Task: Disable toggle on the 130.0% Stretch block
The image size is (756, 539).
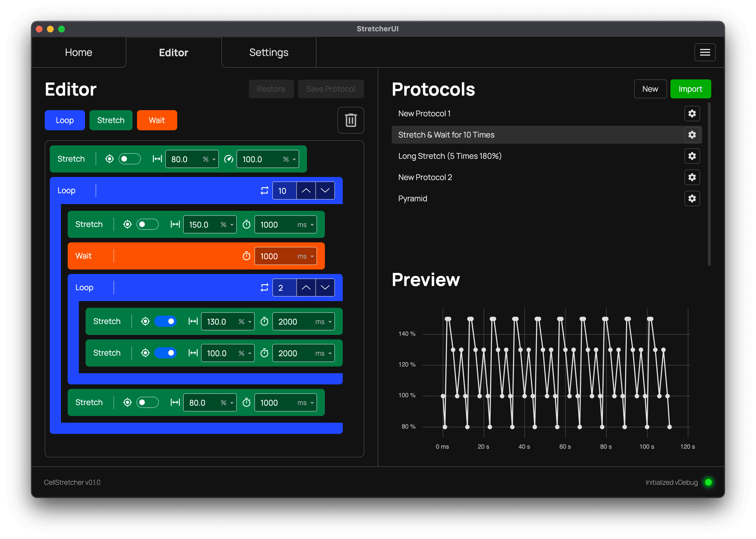Action: [166, 321]
